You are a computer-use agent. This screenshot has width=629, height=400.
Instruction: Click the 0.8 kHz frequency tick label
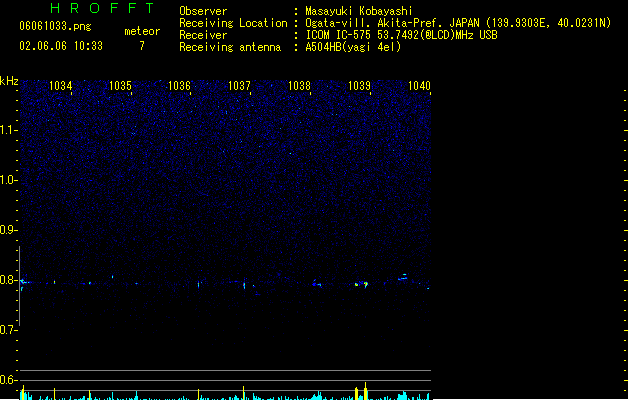point(8,280)
